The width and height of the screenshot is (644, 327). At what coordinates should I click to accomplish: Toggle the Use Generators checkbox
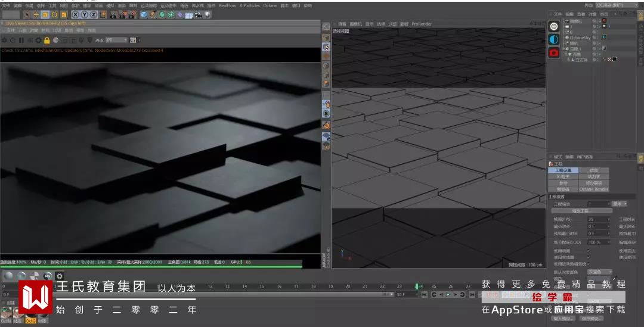[x=589, y=257]
